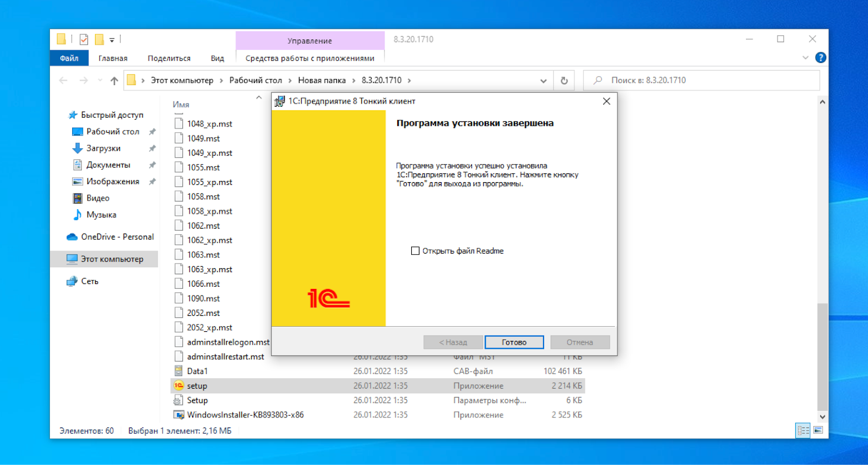Open address bar history dropdown
This screenshot has height=465, width=868.
(543, 81)
